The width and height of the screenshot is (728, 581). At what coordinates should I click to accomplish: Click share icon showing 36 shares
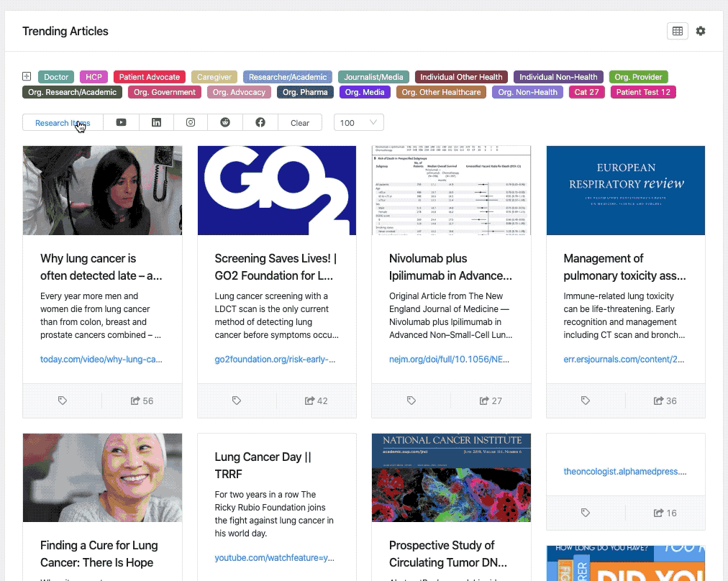(x=658, y=401)
